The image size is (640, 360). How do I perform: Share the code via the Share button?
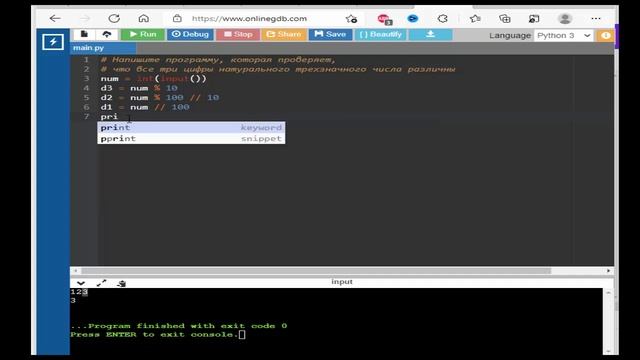click(284, 34)
